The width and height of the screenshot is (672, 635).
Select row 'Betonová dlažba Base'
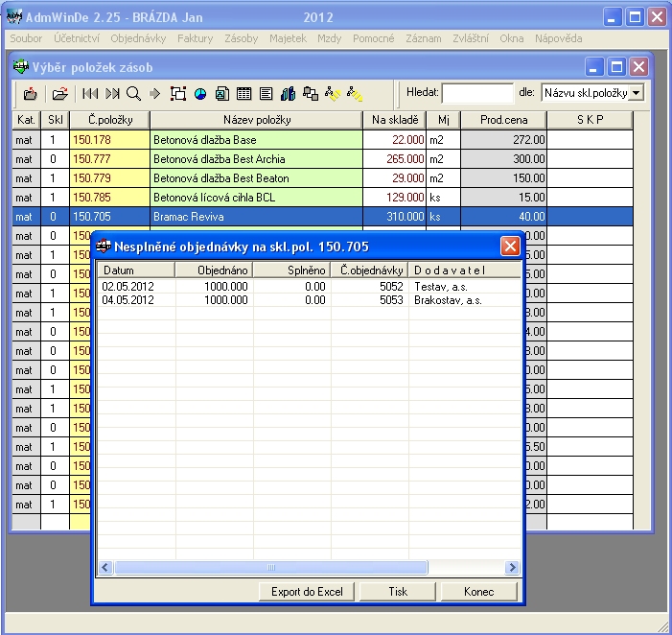pyautogui.click(x=323, y=140)
